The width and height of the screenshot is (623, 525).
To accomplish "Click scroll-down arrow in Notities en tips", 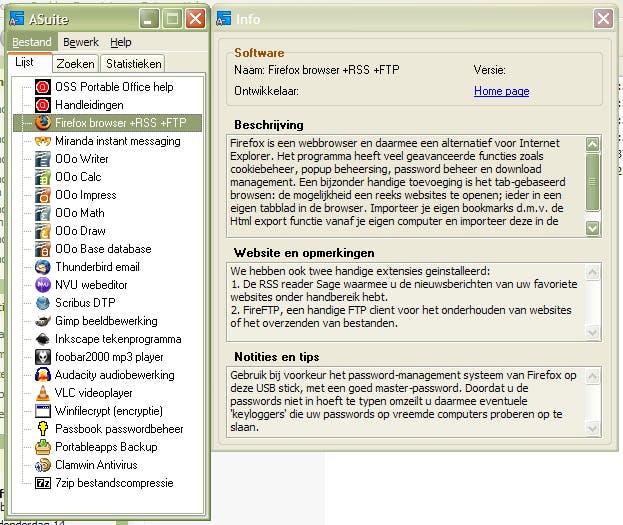I will 592,428.
